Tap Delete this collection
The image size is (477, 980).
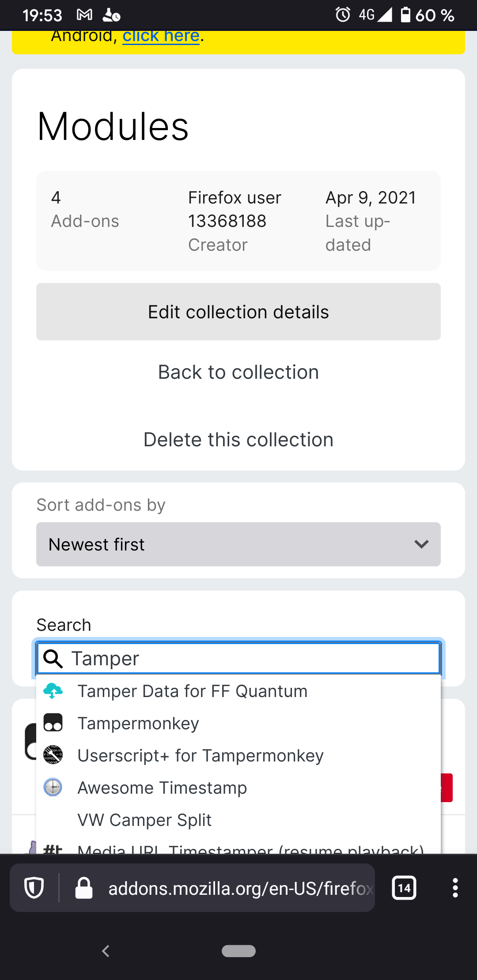tap(238, 440)
